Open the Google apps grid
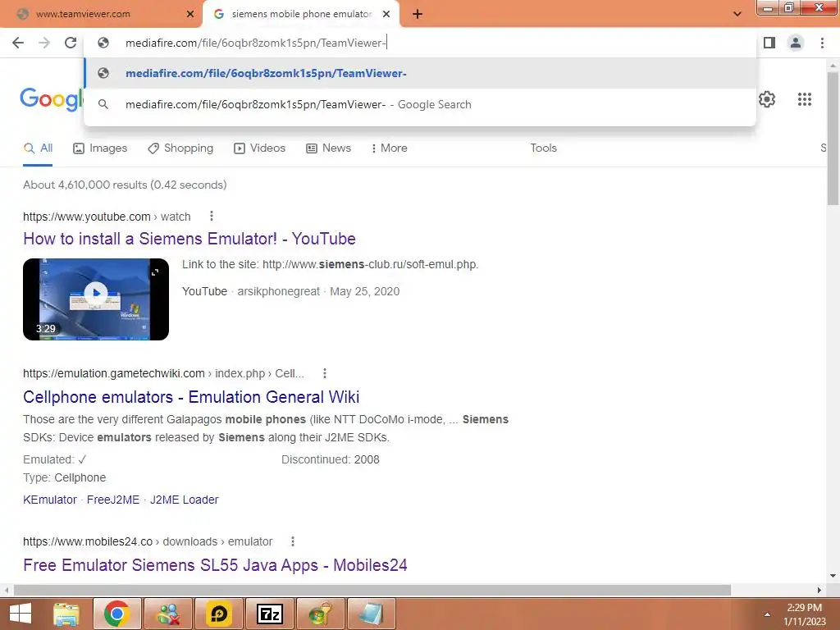 coord(805,99)
